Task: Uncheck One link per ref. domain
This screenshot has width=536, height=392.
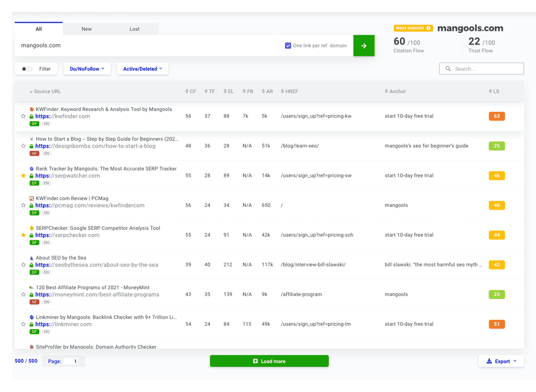Action: (x=288, y=46)
